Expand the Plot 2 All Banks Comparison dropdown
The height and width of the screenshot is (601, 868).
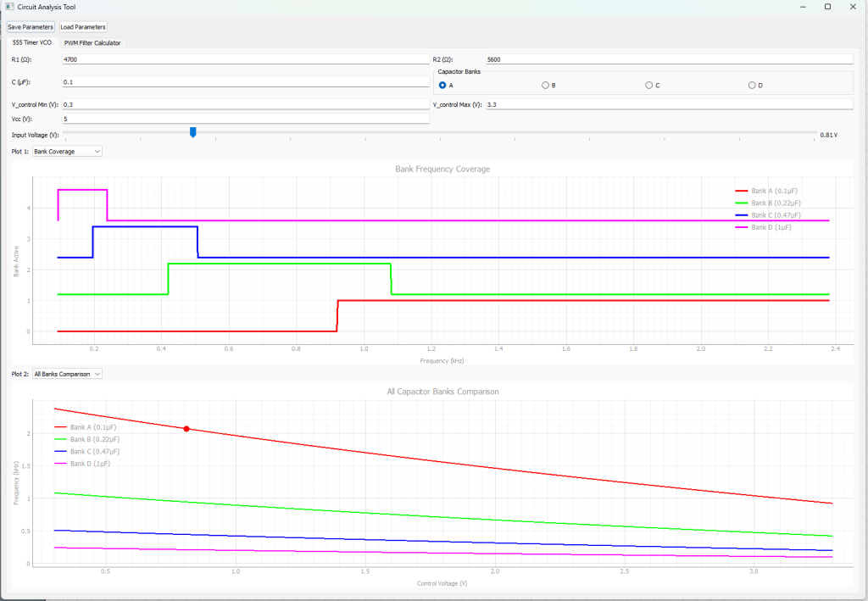(66, 374)
